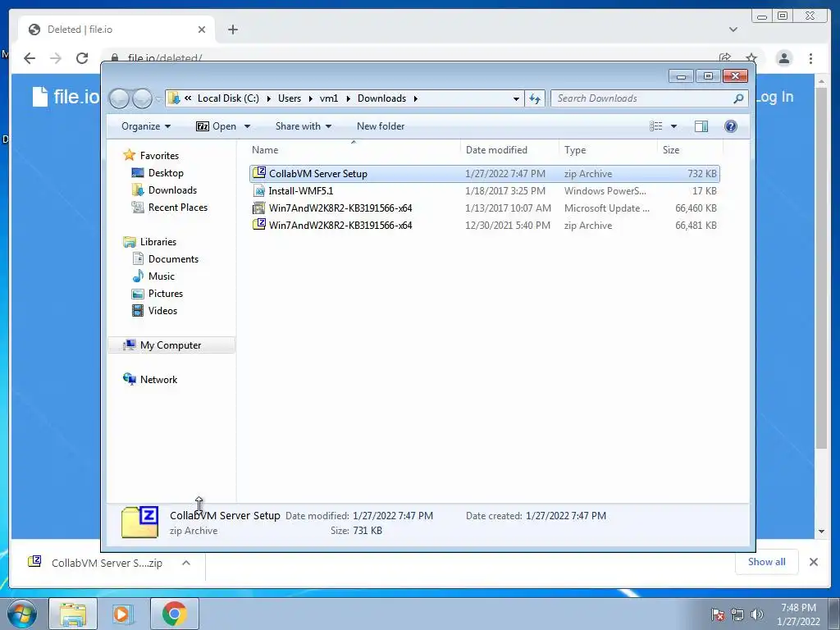Select Users in the address breadcrumb
The image size is (840, 630).
(290, 98)
